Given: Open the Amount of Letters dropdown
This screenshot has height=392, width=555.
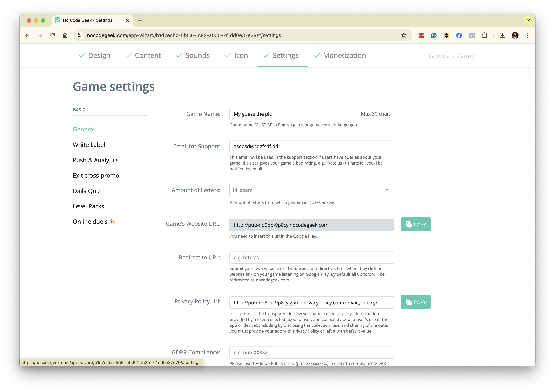Looking at the screenshot, I should (312, 190).
